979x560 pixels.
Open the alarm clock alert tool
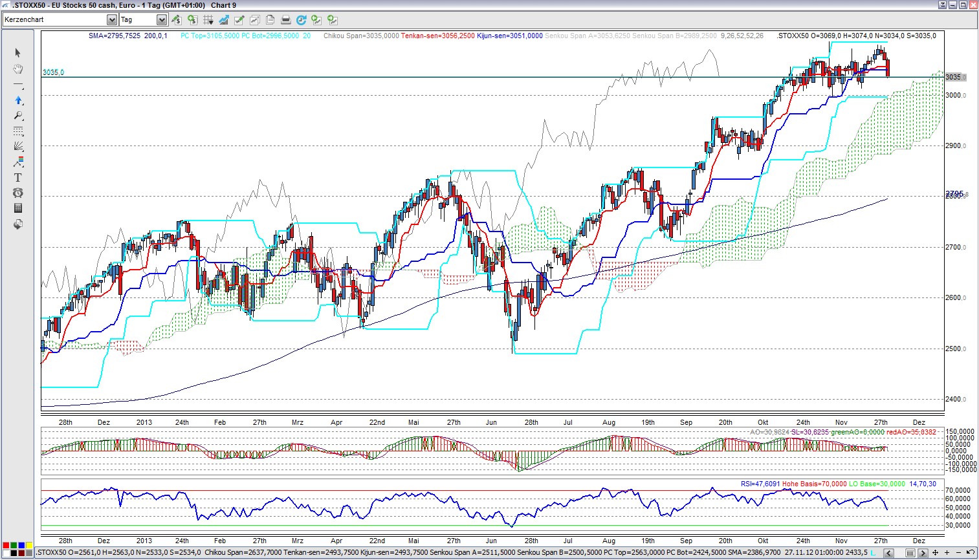click(x=18, y=193)
